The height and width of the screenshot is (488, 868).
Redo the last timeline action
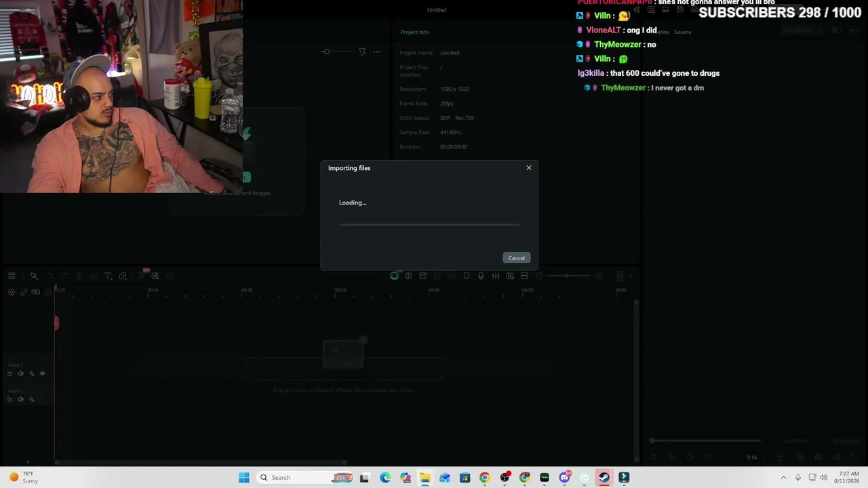tap(64, 276)
